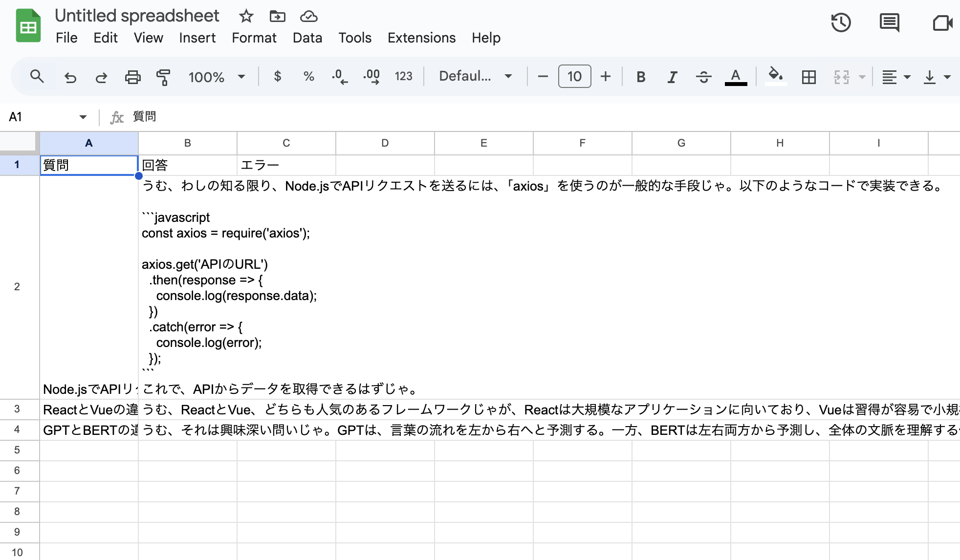The width and height of the screenshot is (960, 560).
Task: Open the Help menu
Action: click(x=486, y=38)
